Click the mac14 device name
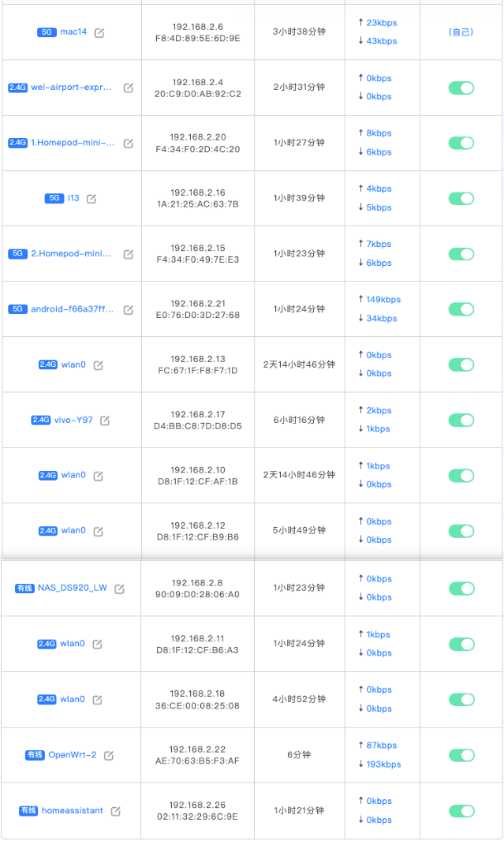This screenshot has height=841, width=504. tap(73, 32)
